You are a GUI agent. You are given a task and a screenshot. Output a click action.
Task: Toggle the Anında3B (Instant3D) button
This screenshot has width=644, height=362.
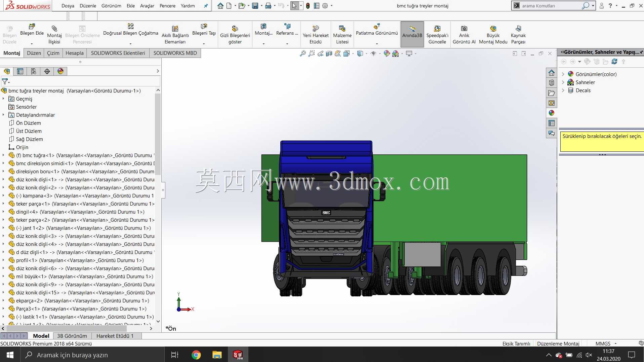pos(412,34)
